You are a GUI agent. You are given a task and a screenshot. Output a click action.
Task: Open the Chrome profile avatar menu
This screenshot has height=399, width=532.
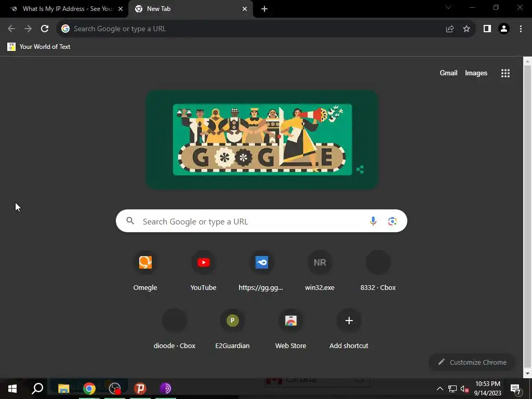point(504,29)
